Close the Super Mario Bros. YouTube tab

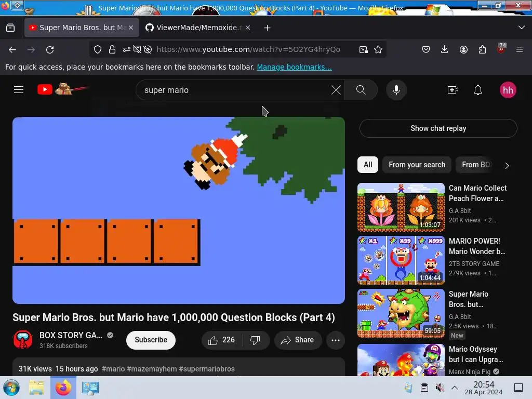pos(131,28)
